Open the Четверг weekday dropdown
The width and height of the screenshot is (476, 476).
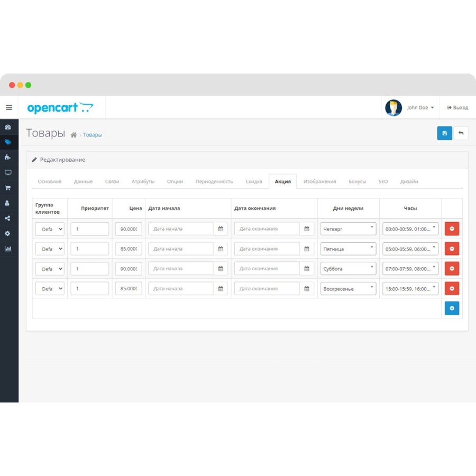pyautogui.click(x=348, y=228)
